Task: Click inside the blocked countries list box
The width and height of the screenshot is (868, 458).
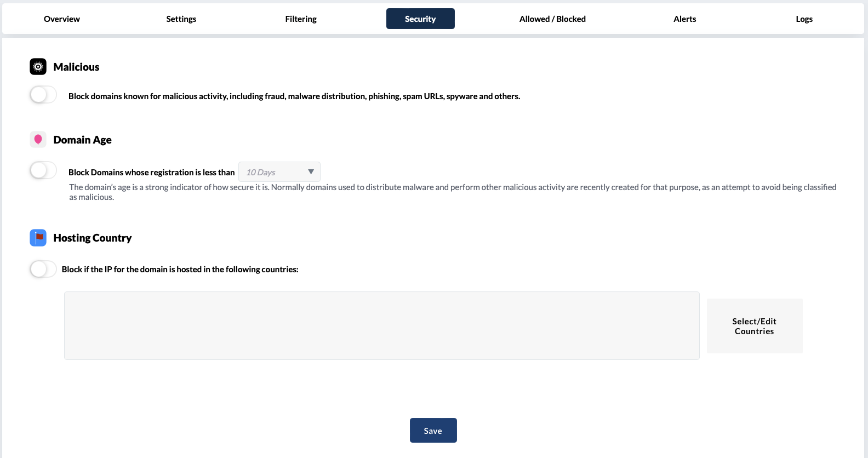Action: [x=381, y=325]
